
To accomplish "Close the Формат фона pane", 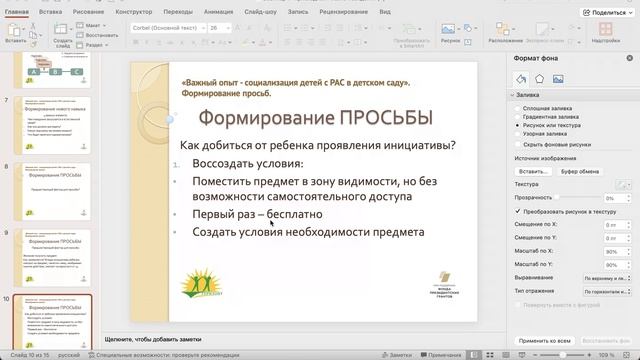I will click(x=630, y=58).
